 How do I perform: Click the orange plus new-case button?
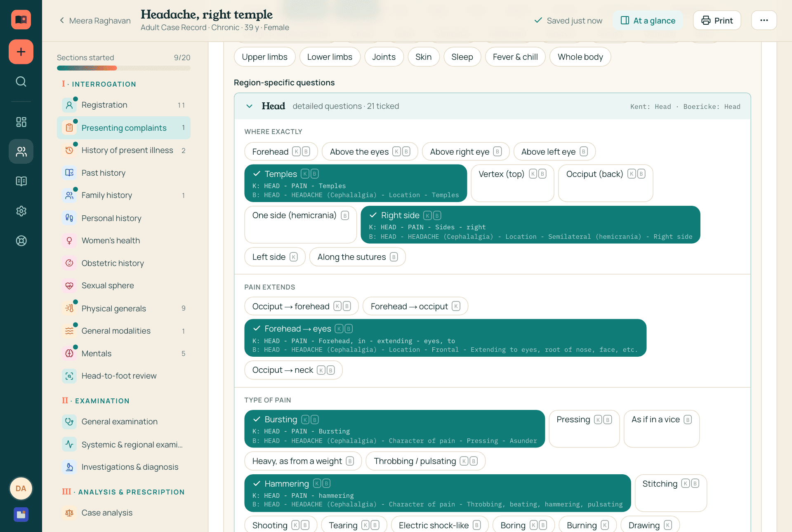pyautogui.click(x=21, y=52)
